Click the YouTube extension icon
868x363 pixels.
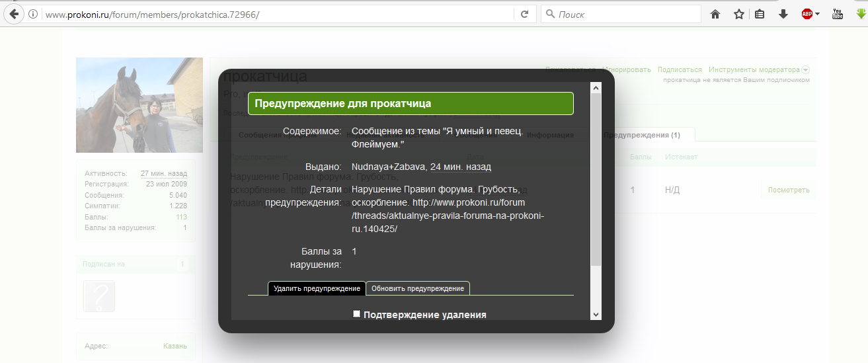pos(837,14)
